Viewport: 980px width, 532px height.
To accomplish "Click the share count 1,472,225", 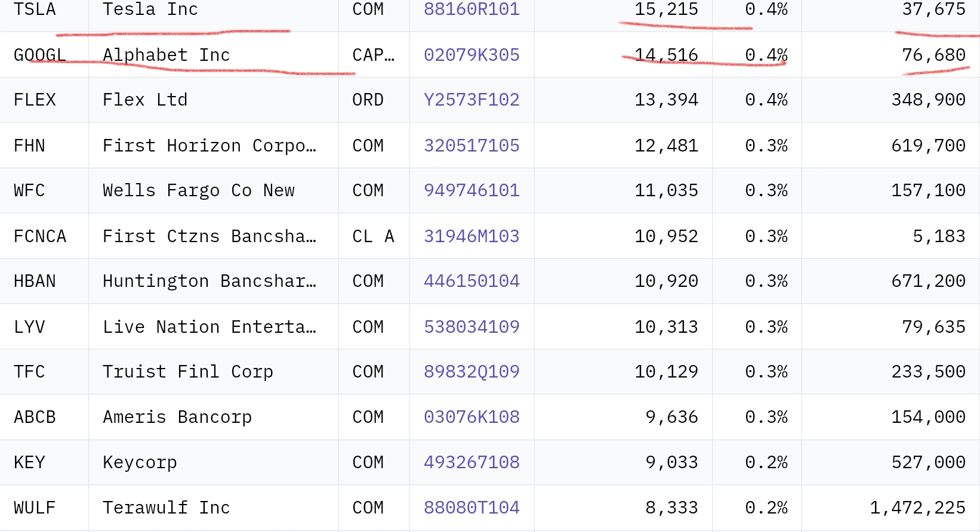I will [x=917, y=508].
